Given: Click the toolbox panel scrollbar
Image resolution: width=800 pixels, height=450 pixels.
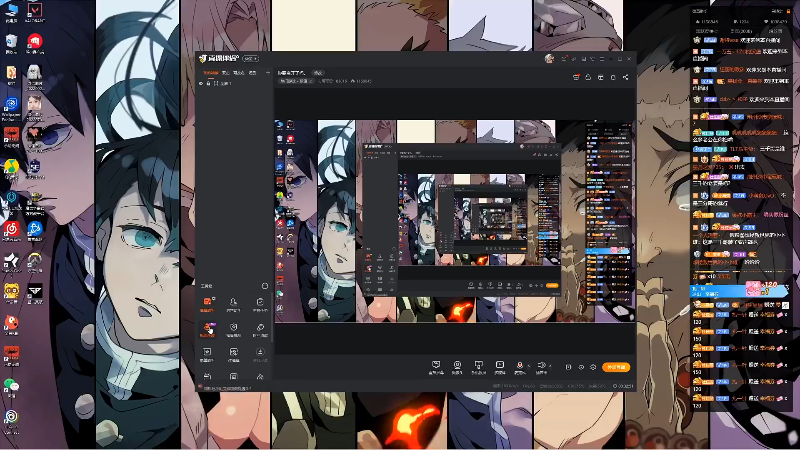Looking at the screenshot, I should [271, 319].
